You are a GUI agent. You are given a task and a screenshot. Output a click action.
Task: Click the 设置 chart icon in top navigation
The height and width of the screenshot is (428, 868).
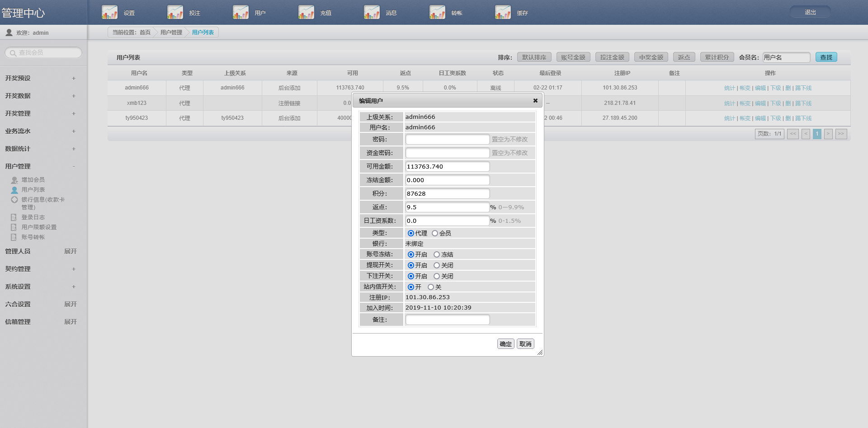(x=109, y=12)
